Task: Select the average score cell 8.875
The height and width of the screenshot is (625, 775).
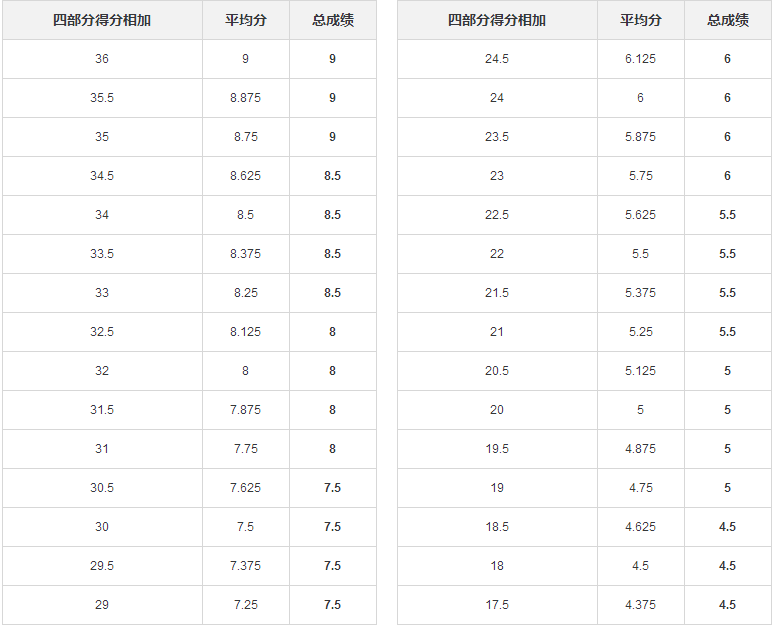Action: (245, 98)
